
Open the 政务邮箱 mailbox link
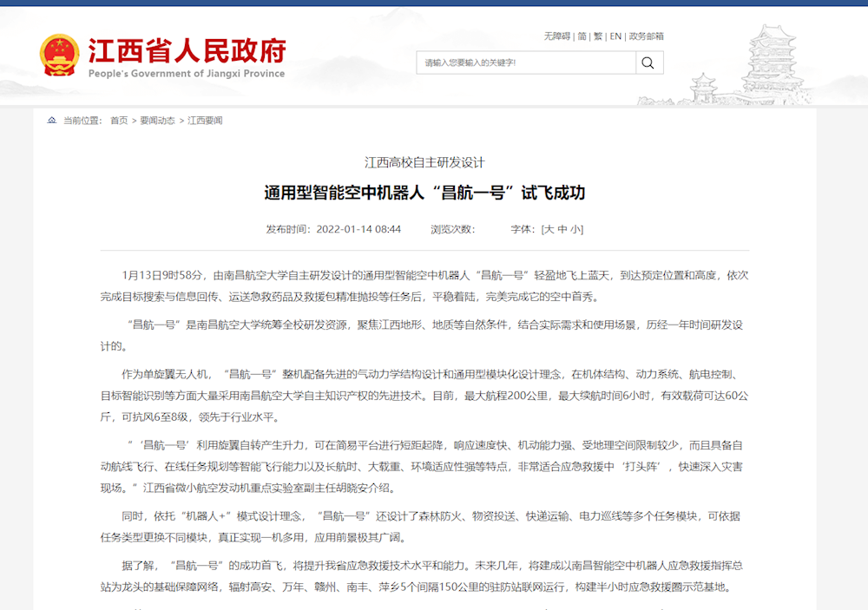[647, 36]
